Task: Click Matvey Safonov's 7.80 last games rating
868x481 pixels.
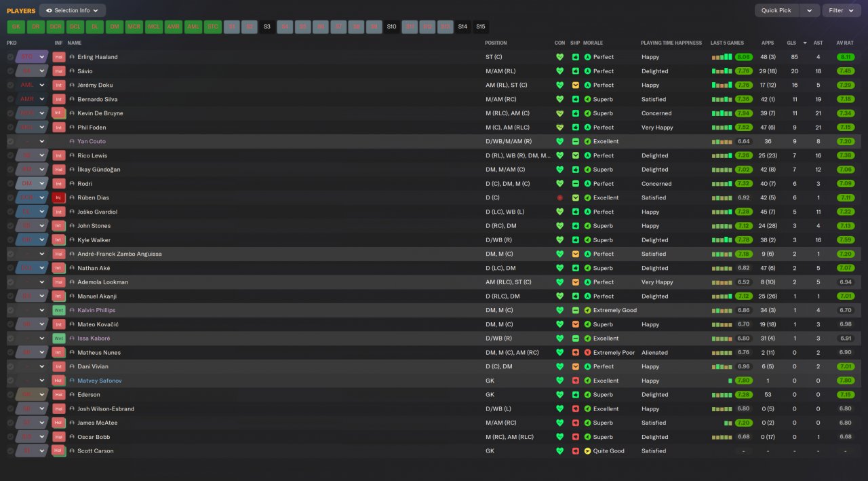Action: point(743,381)
